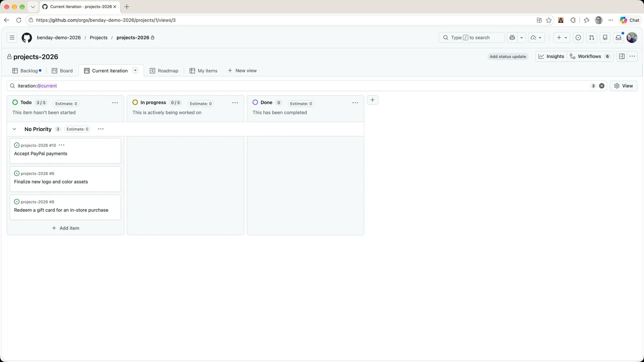The image size is (644, 362).
Task: Reload the browser page
Action: [x=19, y=20]
